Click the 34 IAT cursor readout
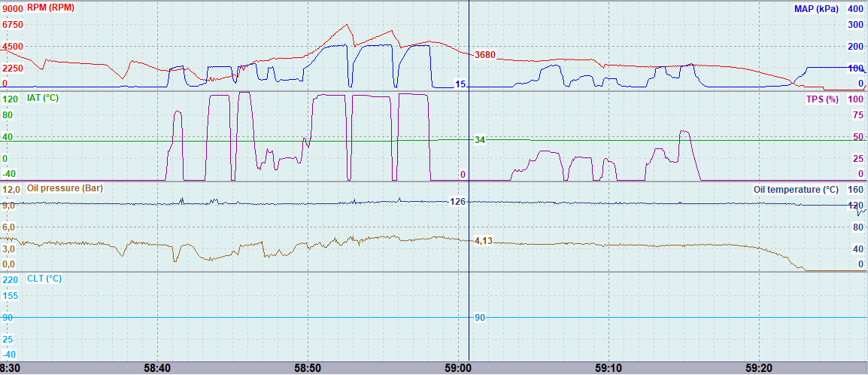Viewport: 868px width, 375px height. 480,140
